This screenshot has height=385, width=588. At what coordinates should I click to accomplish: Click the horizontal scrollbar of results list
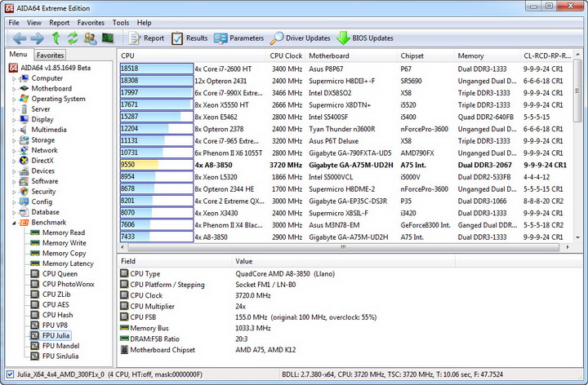(343, 247)
